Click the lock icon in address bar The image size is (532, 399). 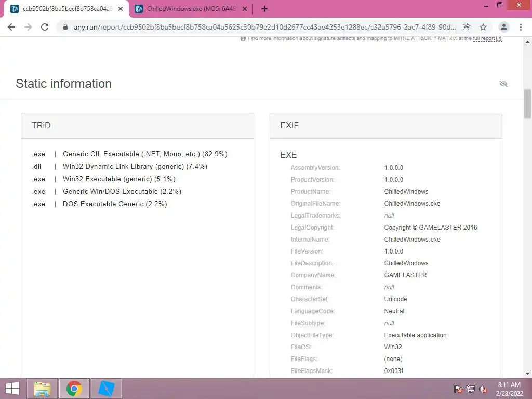click(65, 27)
